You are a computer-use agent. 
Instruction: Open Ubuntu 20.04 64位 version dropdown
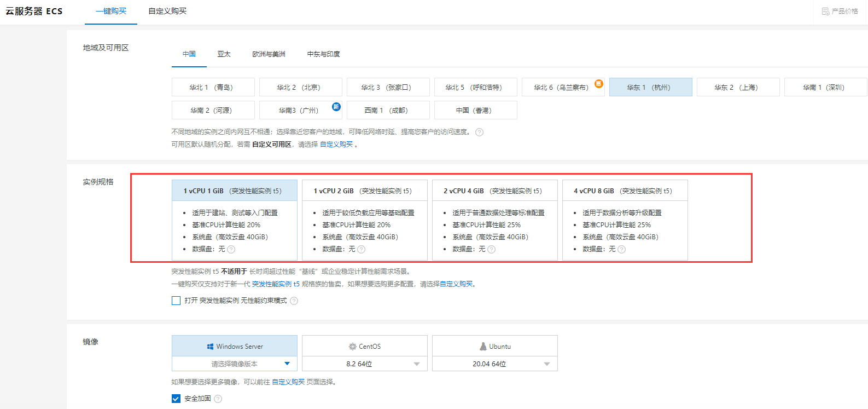[495, 364]
